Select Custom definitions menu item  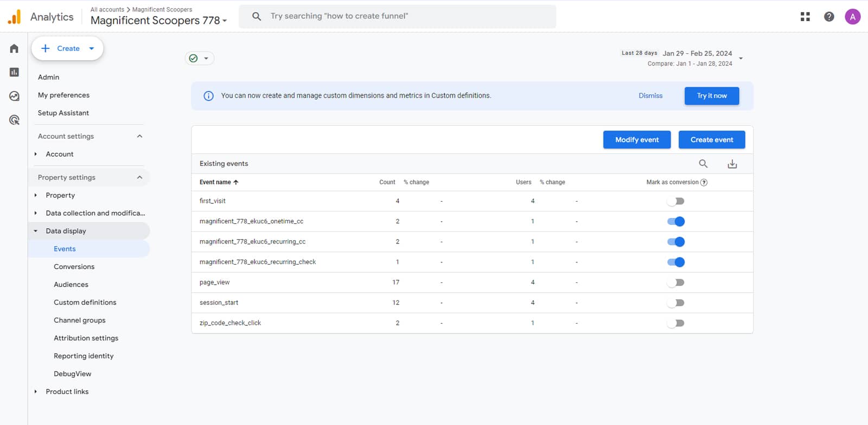click(85, 302)
